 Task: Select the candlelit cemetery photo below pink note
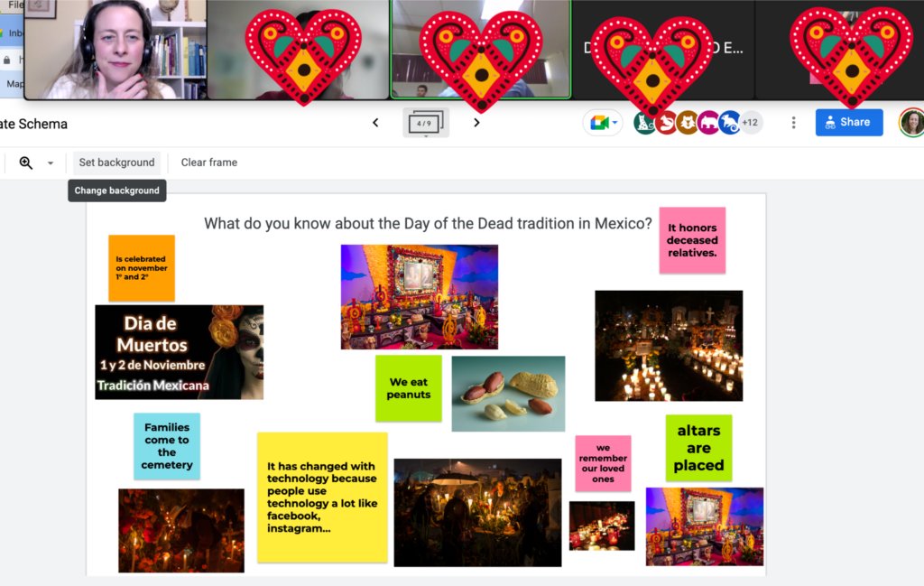[x=669, y=346]
